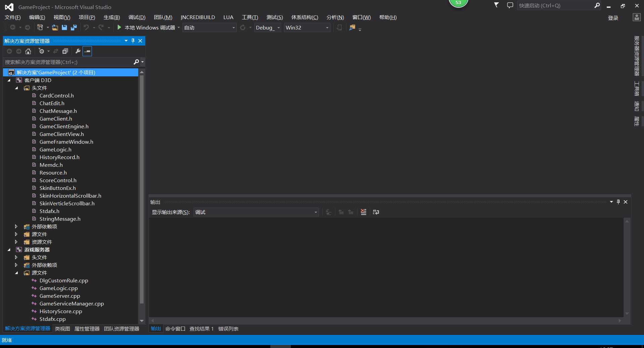Switch to the 命令窗口 tab

click(175, 329)
